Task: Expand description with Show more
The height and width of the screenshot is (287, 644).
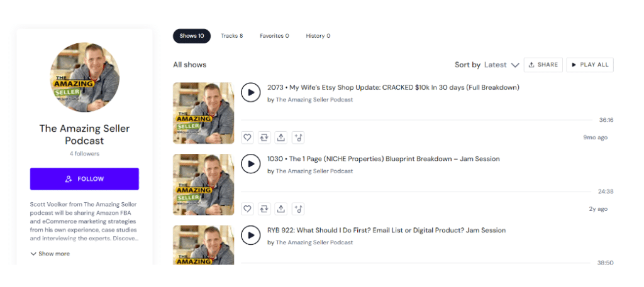Action: (50, 254)
